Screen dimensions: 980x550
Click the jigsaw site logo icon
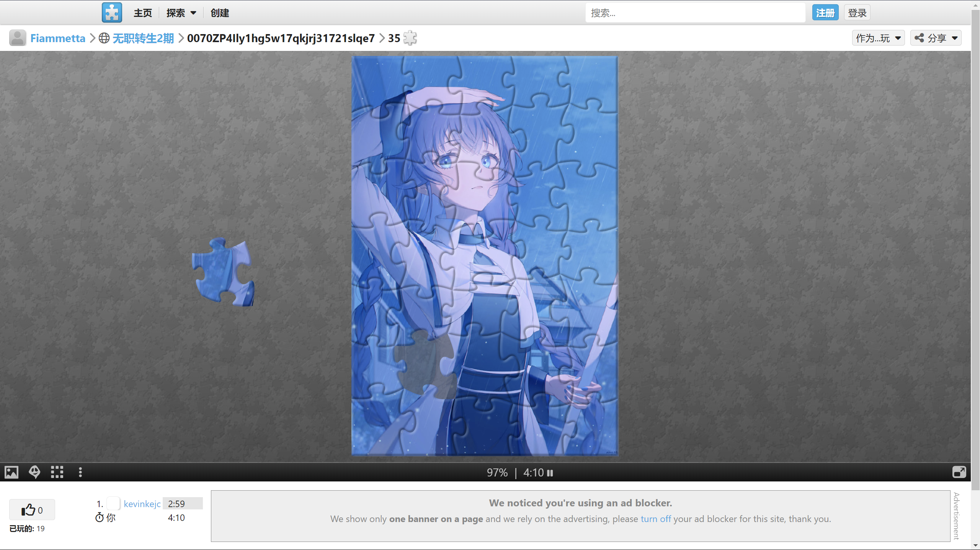pyautogui.click(x=112, y=13)
